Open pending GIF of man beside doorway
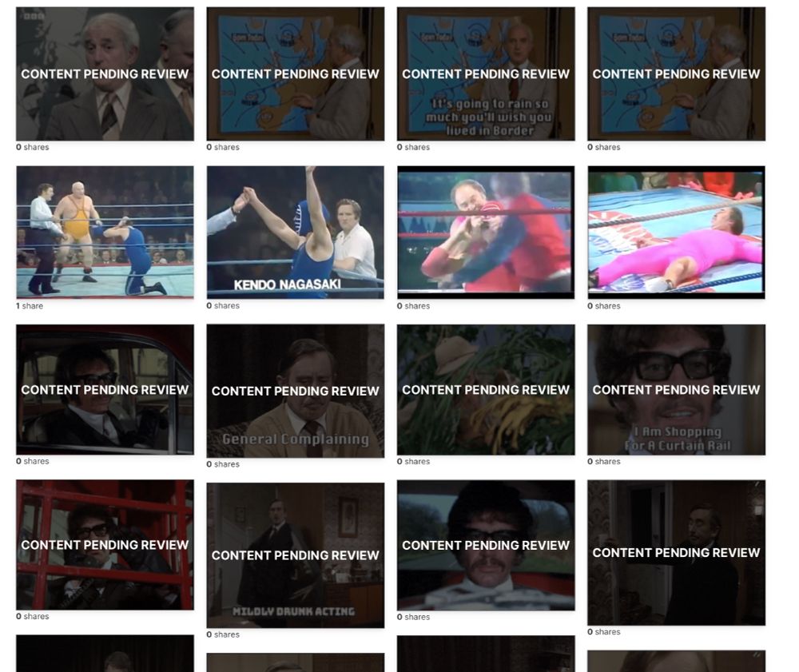Screen dimensions: 799x672 coord(676,553)
